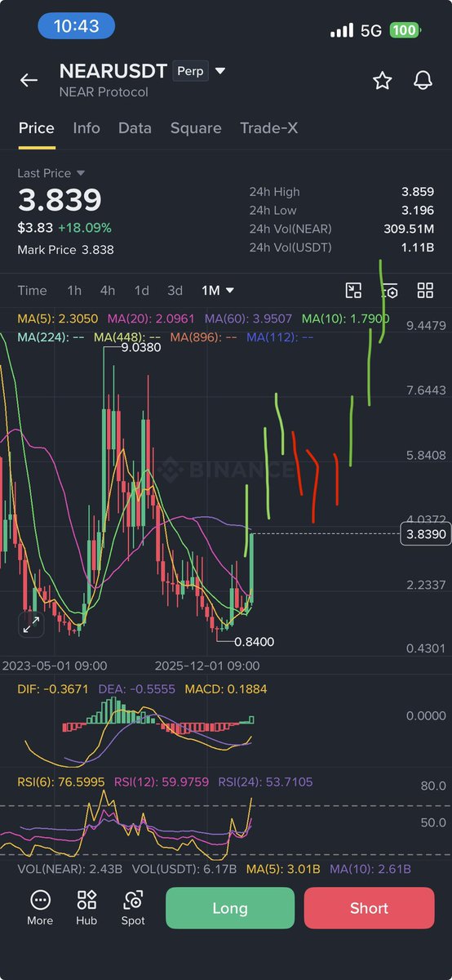Switch to the Square tab
This screenshot has height=980, width=452.
click(196, 128)
